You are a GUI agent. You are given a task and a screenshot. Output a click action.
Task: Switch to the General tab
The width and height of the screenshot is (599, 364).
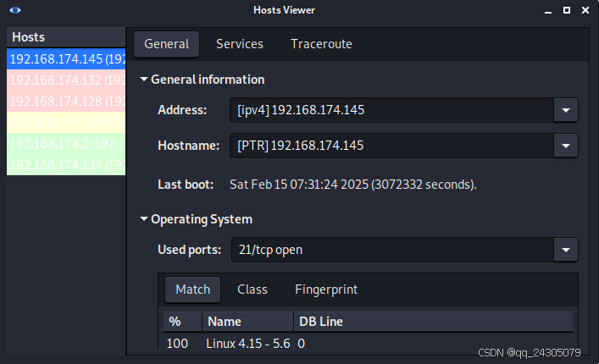pos(166,44)
